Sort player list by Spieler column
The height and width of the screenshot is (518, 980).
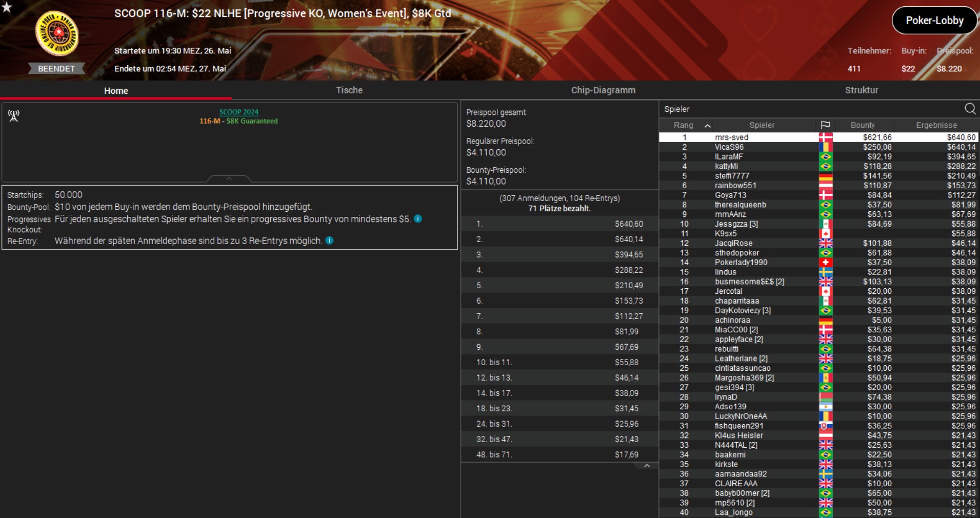point(762,125)
